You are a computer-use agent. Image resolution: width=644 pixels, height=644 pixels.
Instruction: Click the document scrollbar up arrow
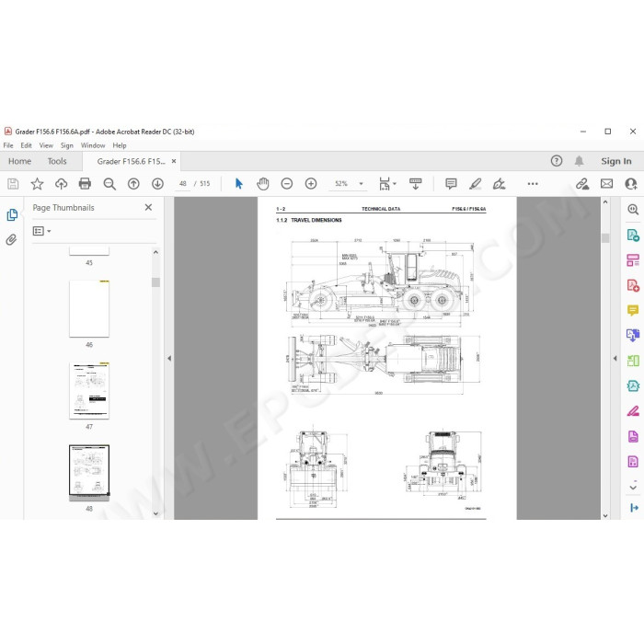point(605,202)
